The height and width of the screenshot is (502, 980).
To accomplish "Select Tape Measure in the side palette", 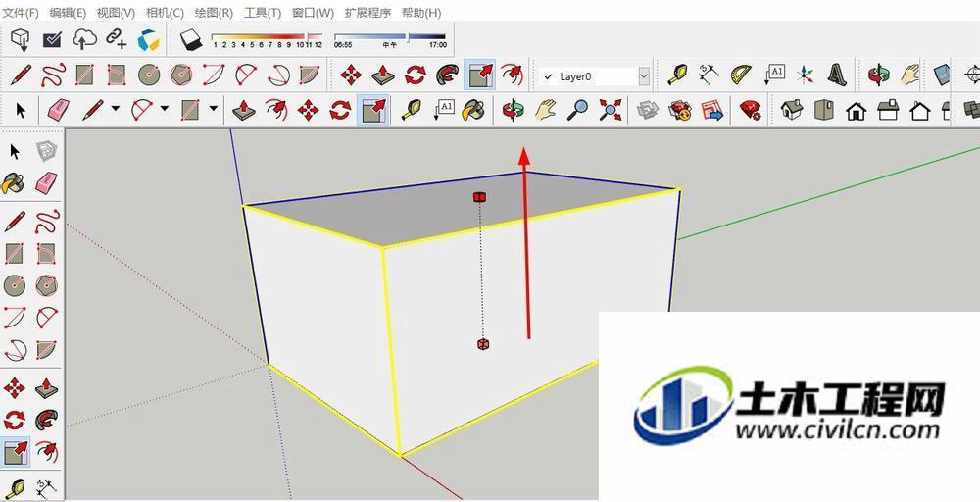I will coord(15,487).
